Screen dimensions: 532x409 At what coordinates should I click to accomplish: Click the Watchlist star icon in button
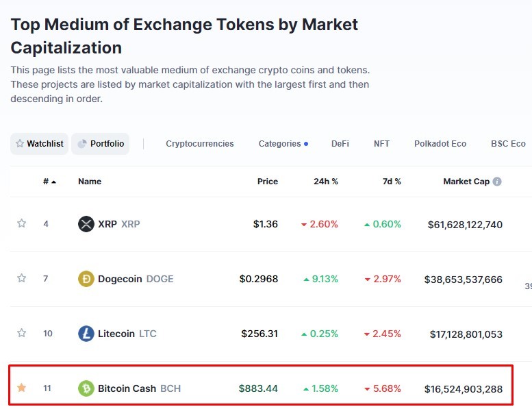pos(20,144)
